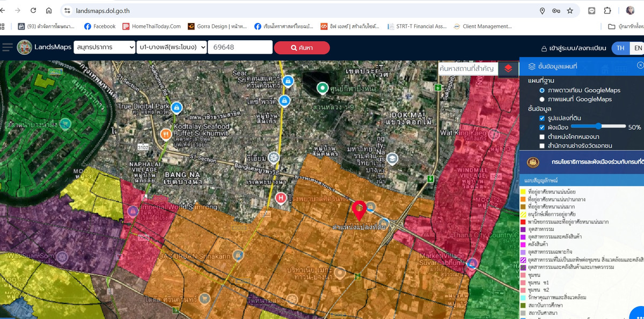The height and width of the screenshot is (319, 644).
Task: Click the hospital H marker on map
Action: point(280,198)
